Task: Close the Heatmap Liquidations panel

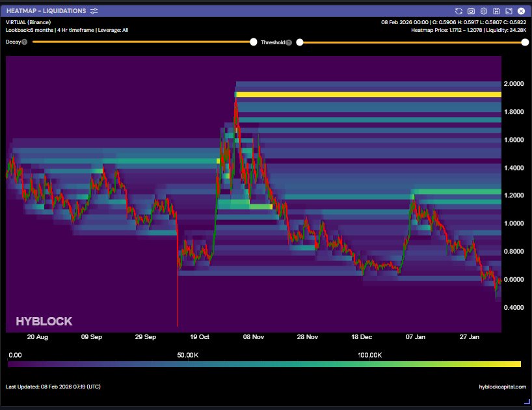Action: click(x=521, y=11)
